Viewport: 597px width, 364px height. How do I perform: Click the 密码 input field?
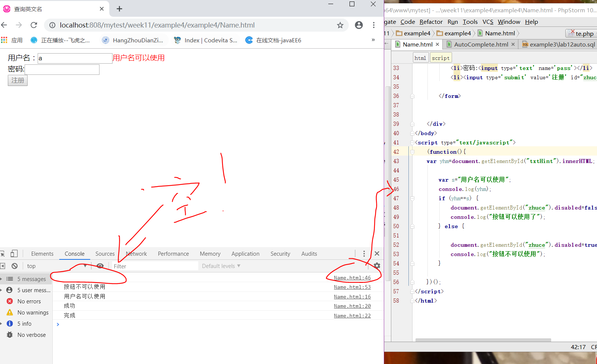pos(62,70)
